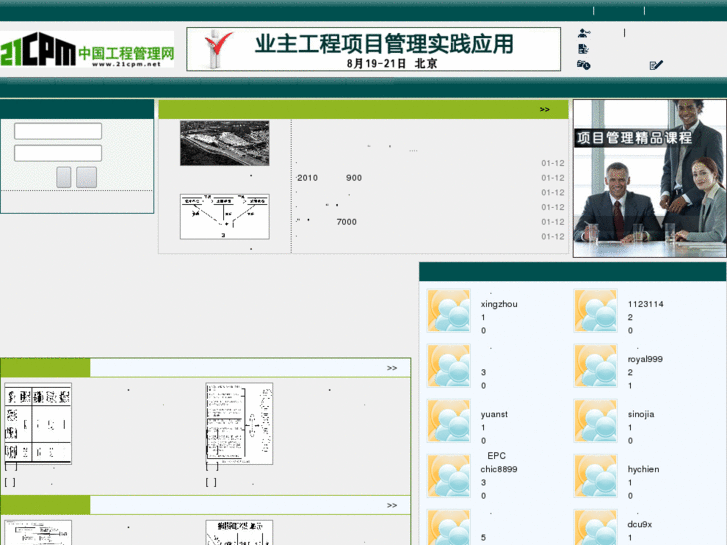Click the pencil edit icon in header

pos(656,65)
